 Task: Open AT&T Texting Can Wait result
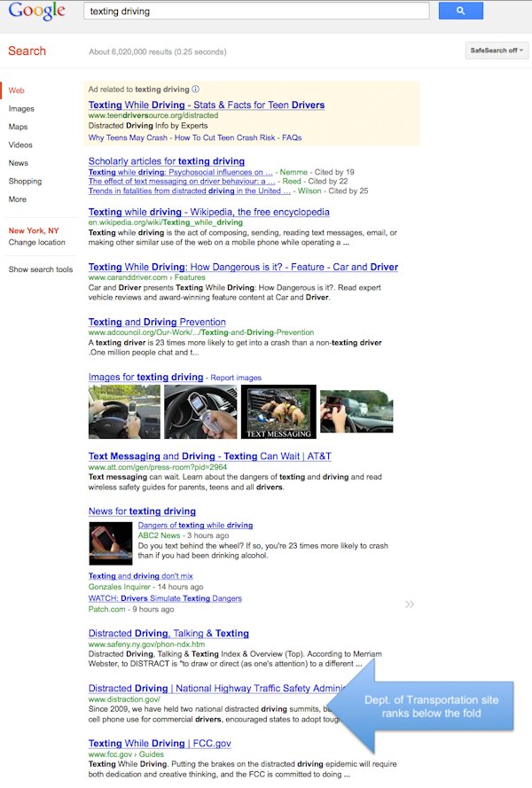[x=209, y=456]
